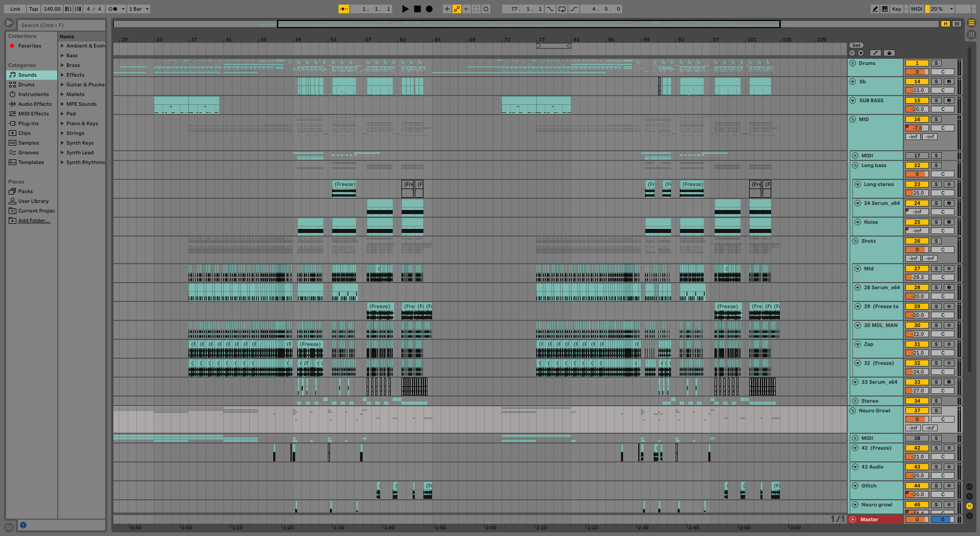Toggle the Capture MIDI icon
The image size is (980, 536).
[x=476, y=9]
